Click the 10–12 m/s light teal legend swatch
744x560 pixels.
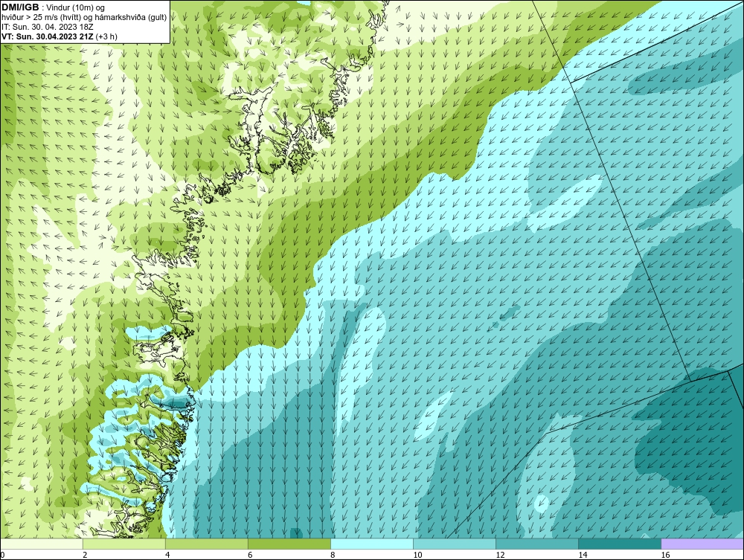pos(455,544)
